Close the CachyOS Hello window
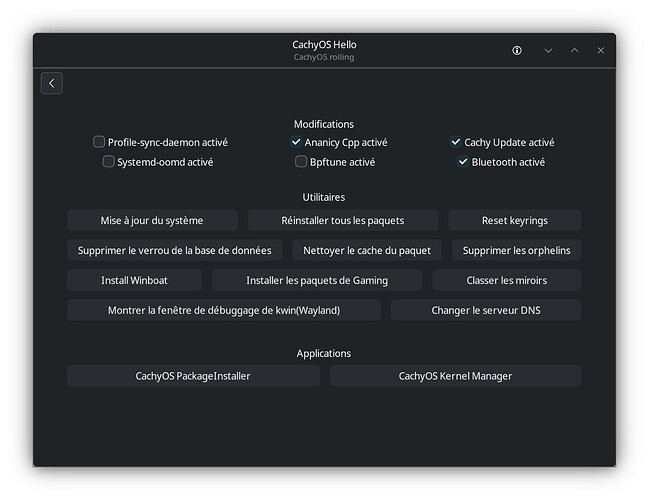 (x=601, y=50)
